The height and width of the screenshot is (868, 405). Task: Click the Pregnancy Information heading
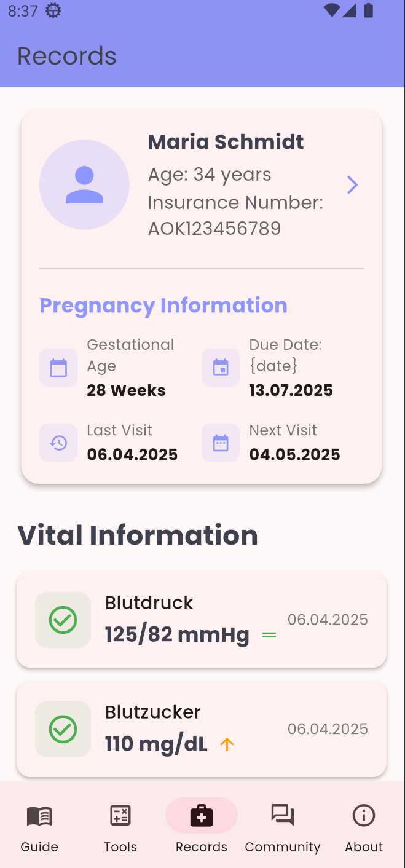(163, 306)
